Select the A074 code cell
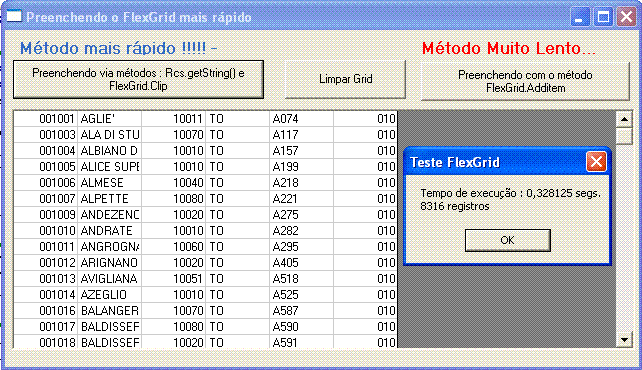 pos(301,119)
